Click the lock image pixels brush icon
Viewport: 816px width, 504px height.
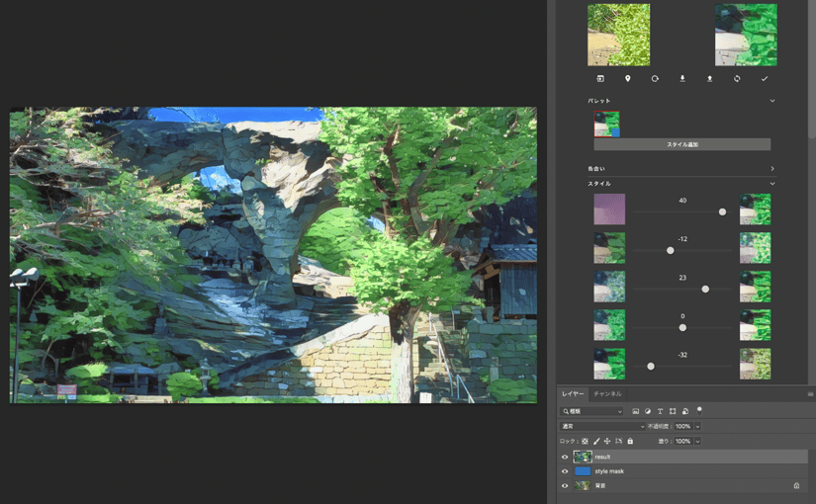(595, 441)
